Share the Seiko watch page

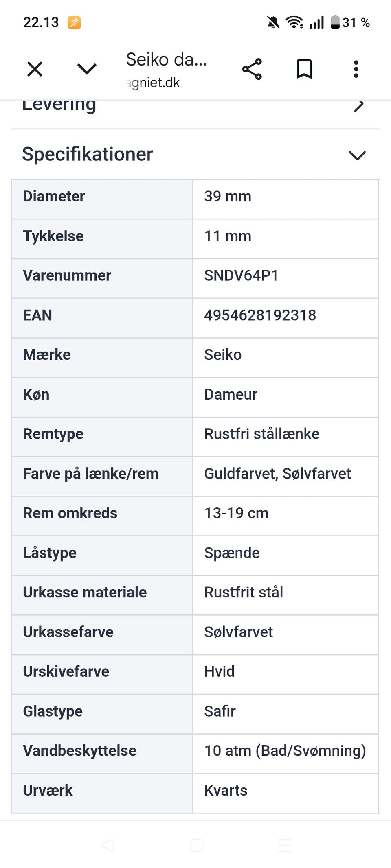pyautogui.click(x=252, y=69)
